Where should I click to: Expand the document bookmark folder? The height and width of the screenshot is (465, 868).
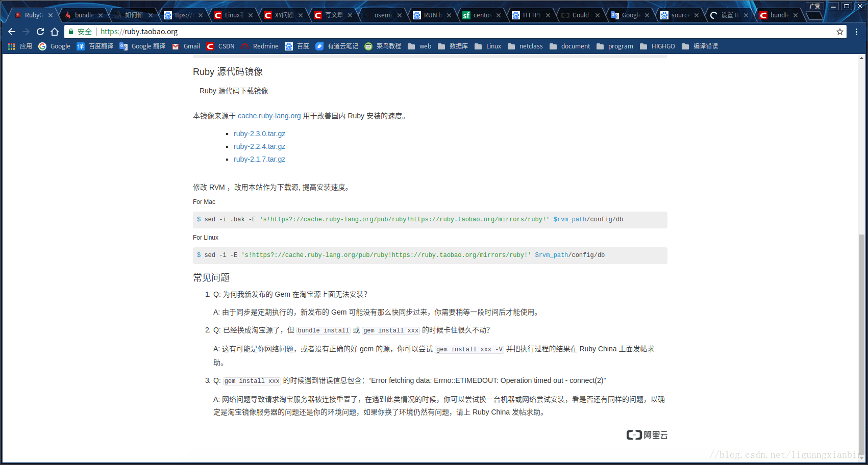pos(570,46)
